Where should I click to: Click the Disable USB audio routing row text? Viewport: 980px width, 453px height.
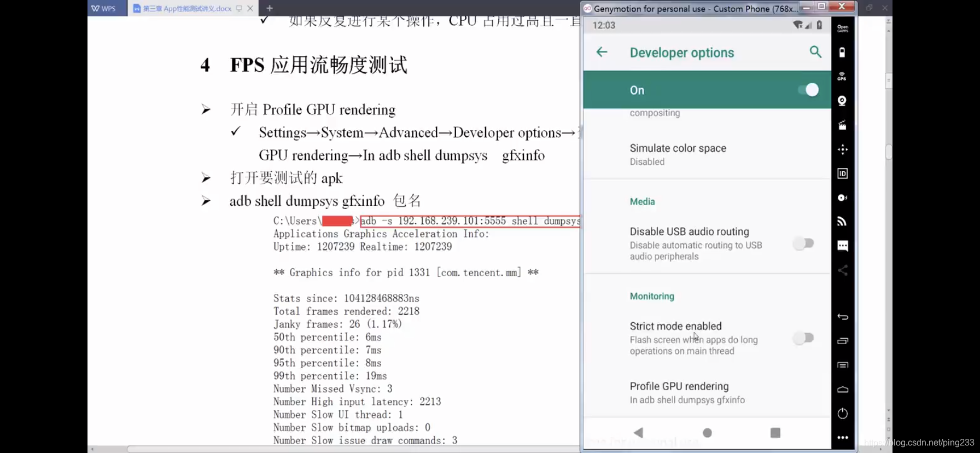pos(696,244)
